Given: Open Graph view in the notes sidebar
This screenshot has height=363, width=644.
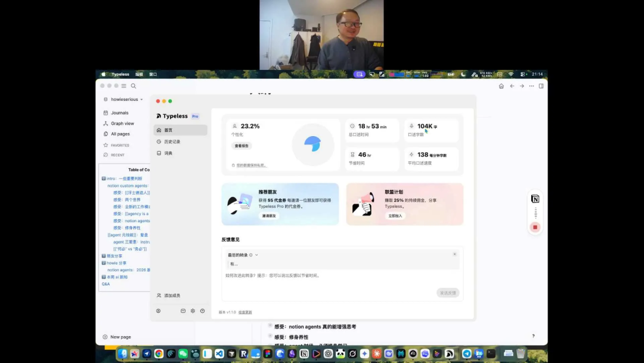Looking at the screenshot, I should [x=122, y=124].
